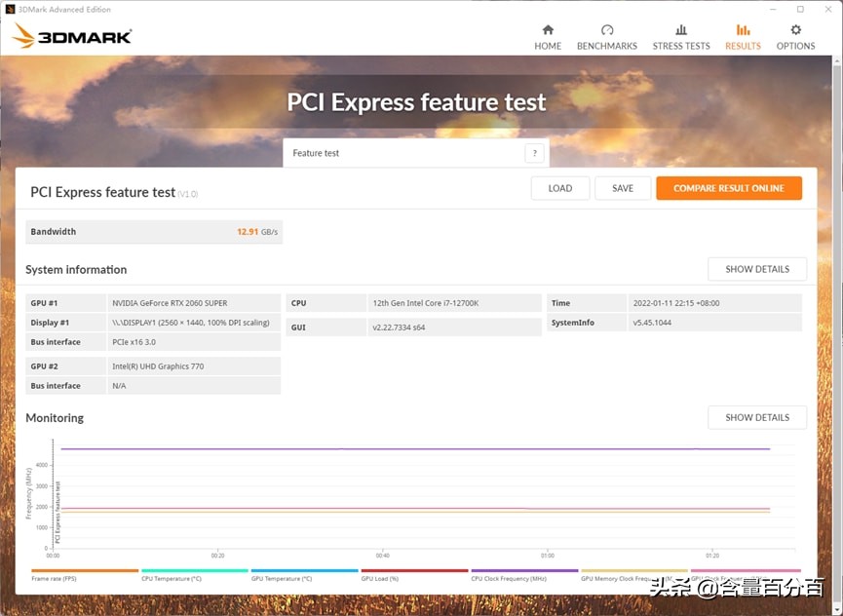Screen dimensions: 843x616
Task: Click the Display #1 resolution value
Action: click(x=190, y=323)
